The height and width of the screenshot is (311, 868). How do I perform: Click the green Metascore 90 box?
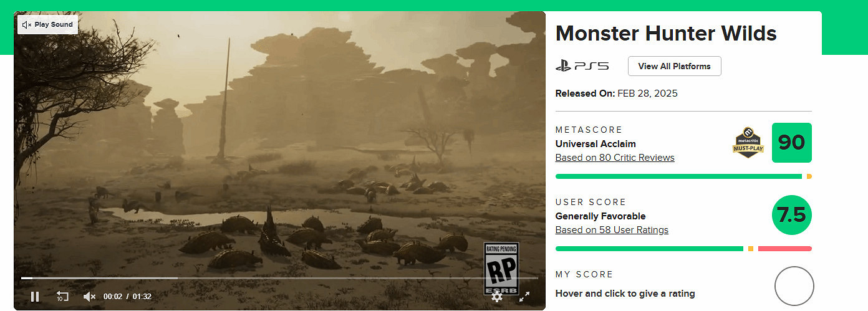click(791, 143)
